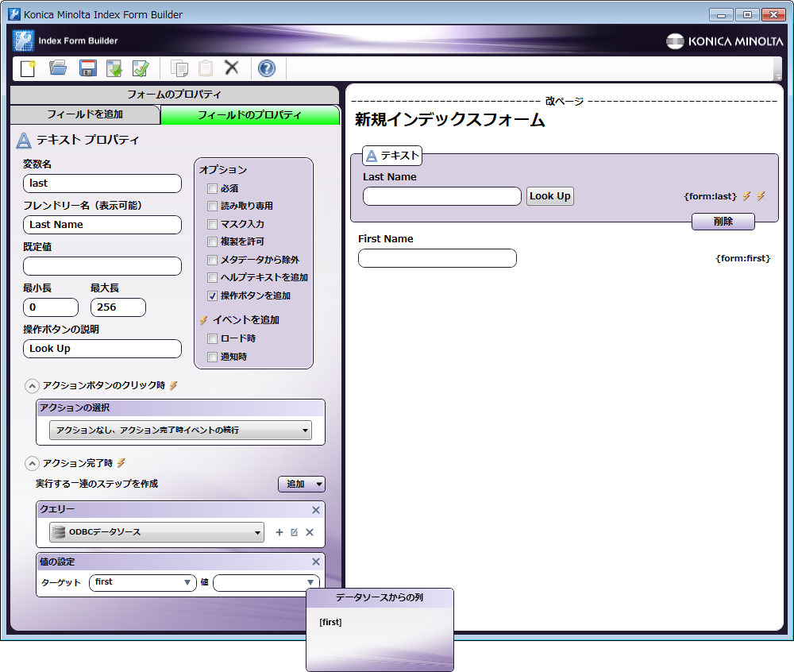
Task: Click the text field type icon in テキスト label
Action: [x=372, y=156]
